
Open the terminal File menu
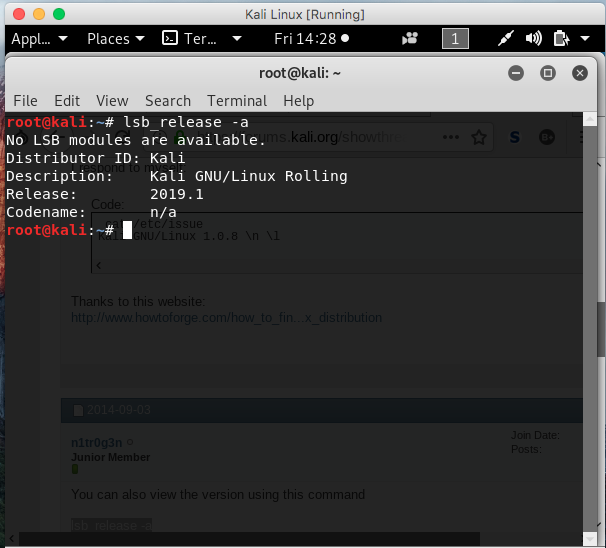[x=25, y=101]
